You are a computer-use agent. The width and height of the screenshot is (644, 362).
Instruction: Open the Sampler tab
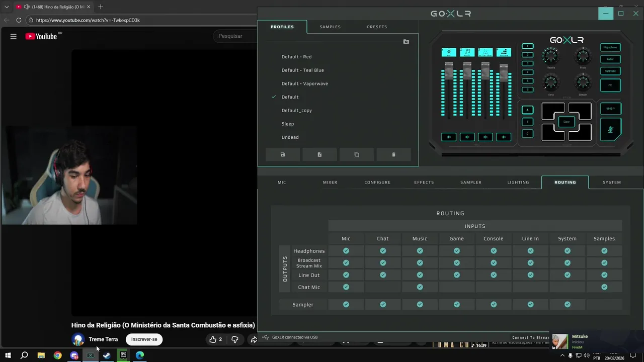click(471, 182)
